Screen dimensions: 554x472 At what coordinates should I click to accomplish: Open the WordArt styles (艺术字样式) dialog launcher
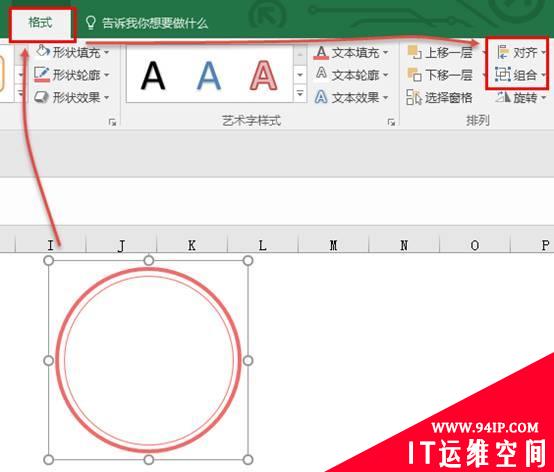point(391,122)
